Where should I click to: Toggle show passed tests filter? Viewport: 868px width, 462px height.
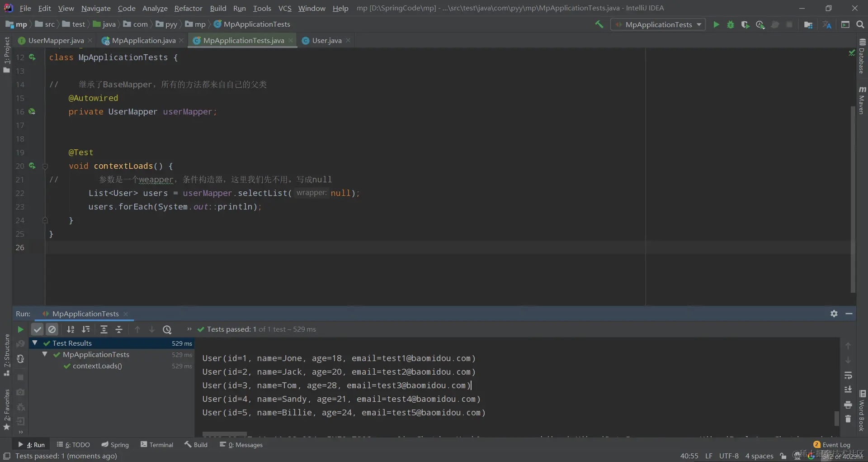coord(38,329)
